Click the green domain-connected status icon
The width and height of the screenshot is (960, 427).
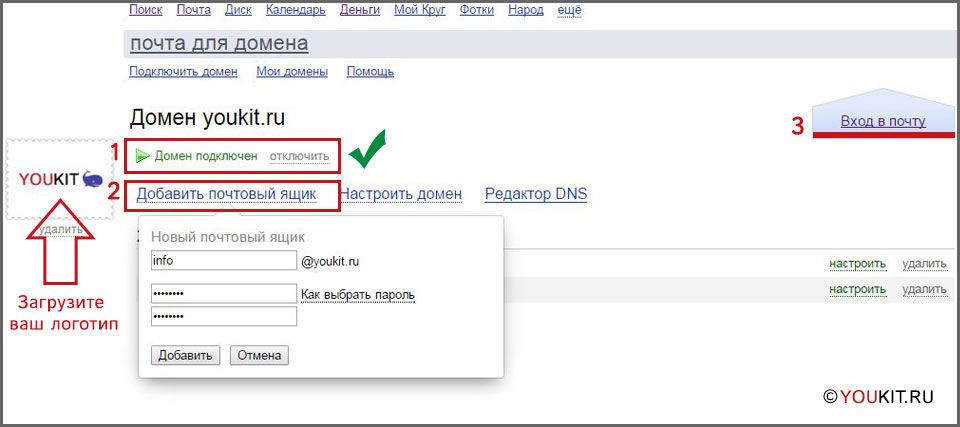click(x=142, y=156)
